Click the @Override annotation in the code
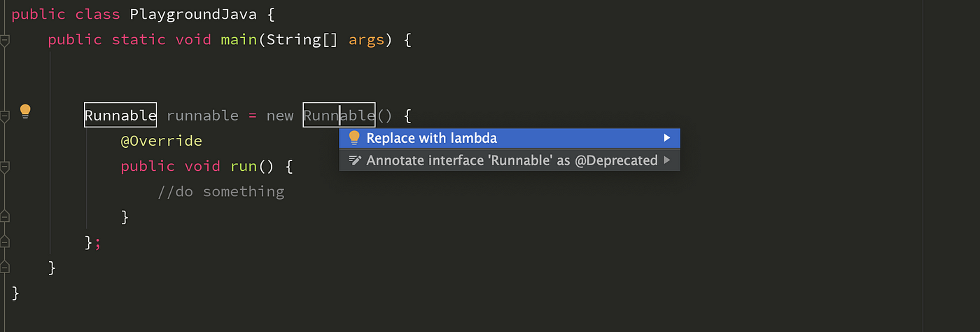 [161, 141]
